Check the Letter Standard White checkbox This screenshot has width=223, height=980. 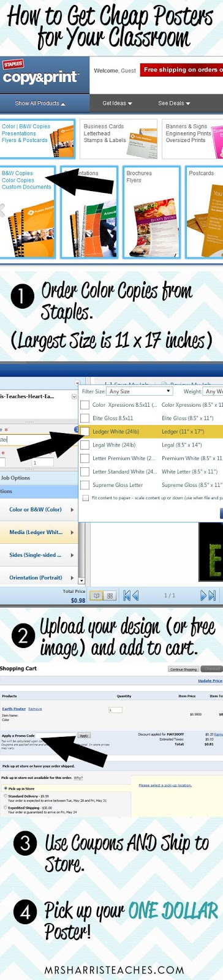coord(85,472)
